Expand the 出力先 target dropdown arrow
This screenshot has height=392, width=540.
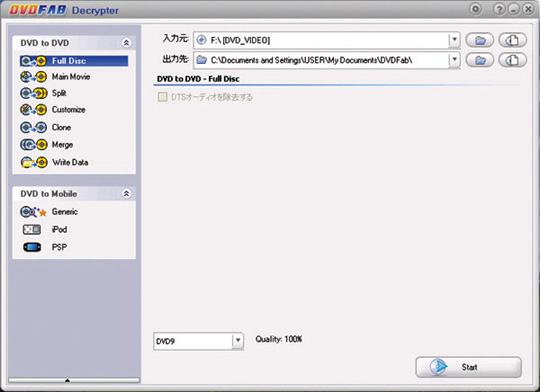point(455,60)
